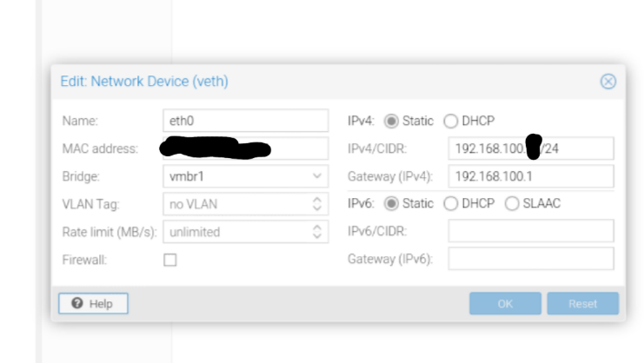The image size is (644, 363).
Task: Open the Bridge dropdown arrow
Action: coord(317,176)
